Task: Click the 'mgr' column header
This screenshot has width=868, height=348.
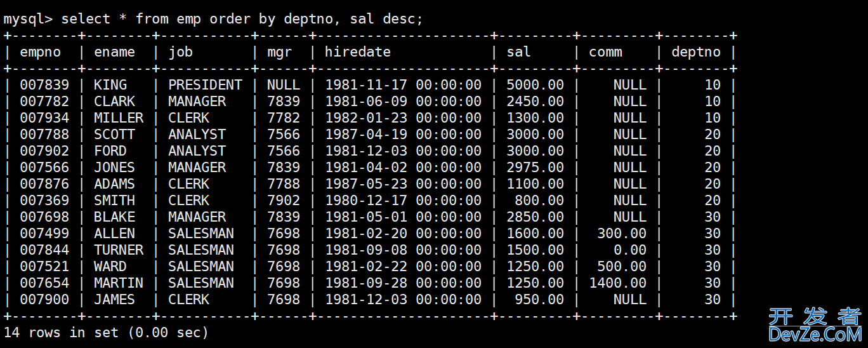Action: 279,53
